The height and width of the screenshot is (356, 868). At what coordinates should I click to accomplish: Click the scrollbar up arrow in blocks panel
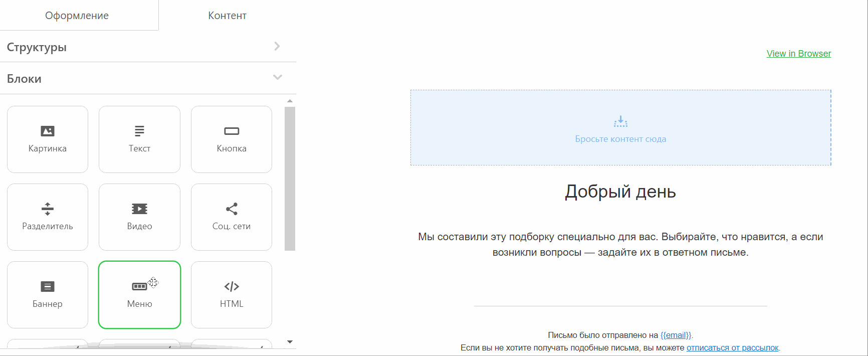pyautogui.click(x=290, y=101)
